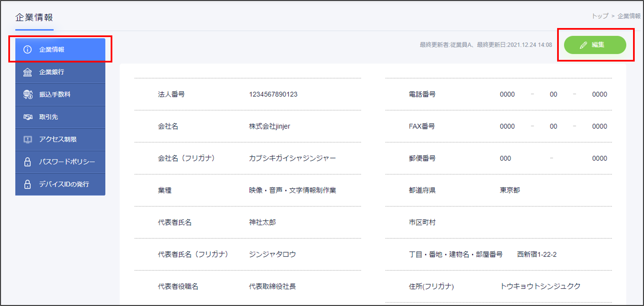The width and height of the screenshot is (644, 306).
Task: Click the 法人番号 value 1234567890123
Action: pos(273,94)
